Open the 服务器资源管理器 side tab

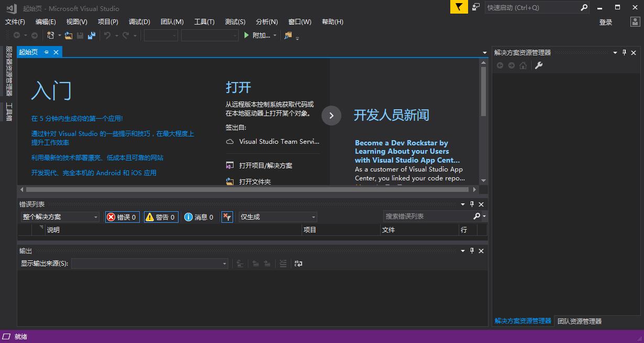pyautogui.click(x=8, y=71)
